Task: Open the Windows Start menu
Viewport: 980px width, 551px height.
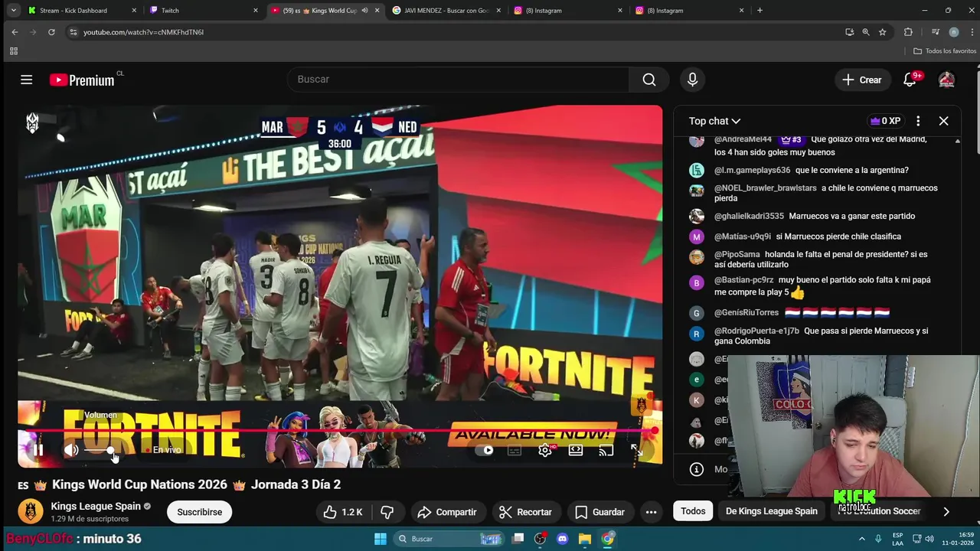Action: point(381,539)
